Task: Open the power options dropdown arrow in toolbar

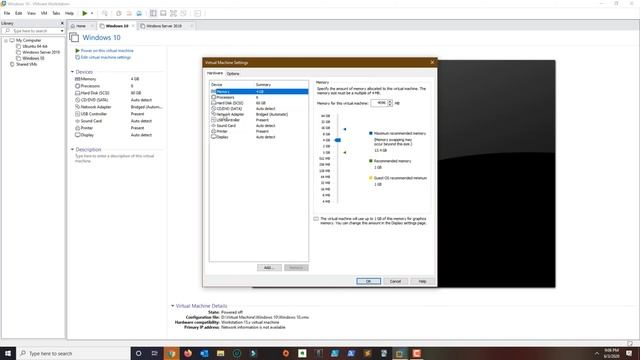Action: (x=92, y=13)
